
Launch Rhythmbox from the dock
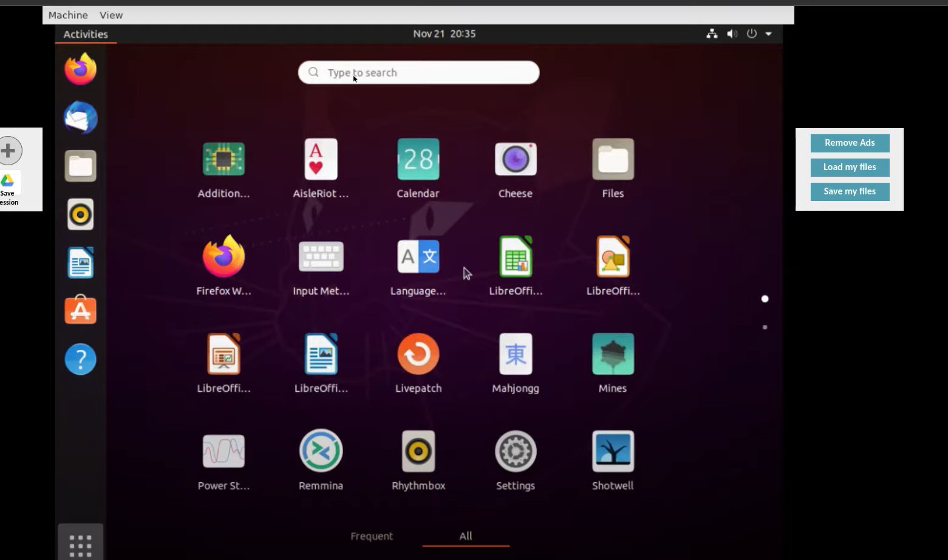click(x=81, y=214)
